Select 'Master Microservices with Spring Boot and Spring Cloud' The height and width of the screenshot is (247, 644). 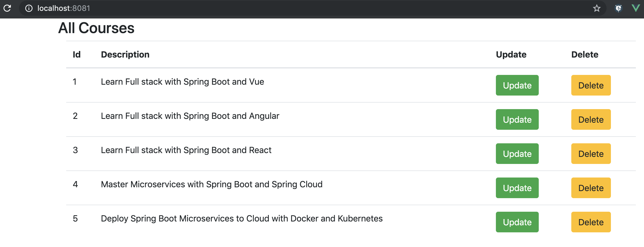(212, 184)
